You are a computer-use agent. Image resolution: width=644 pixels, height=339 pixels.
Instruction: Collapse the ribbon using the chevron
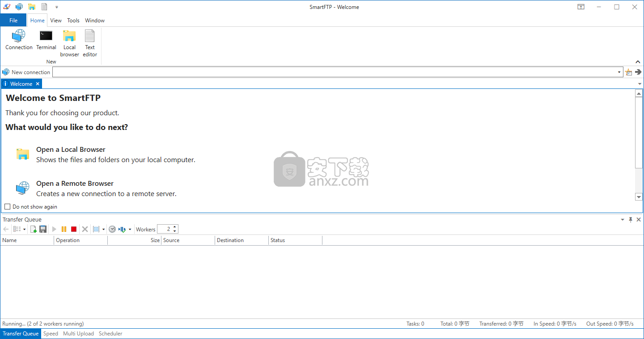click(638, 62)
